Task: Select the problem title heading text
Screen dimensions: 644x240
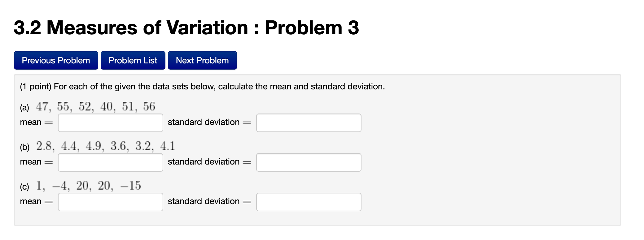Action: point(185,28)
